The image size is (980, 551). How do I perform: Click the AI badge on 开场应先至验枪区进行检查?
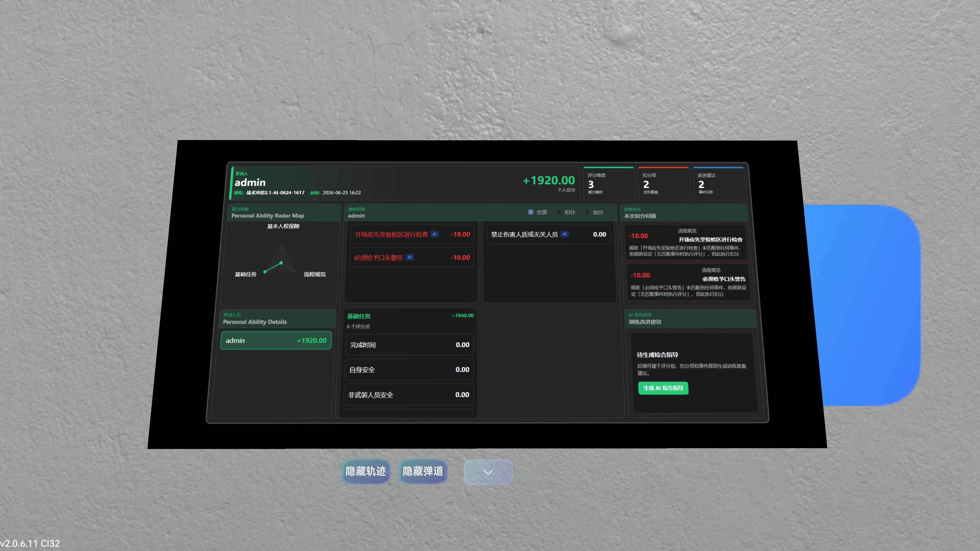pos(434,234)
